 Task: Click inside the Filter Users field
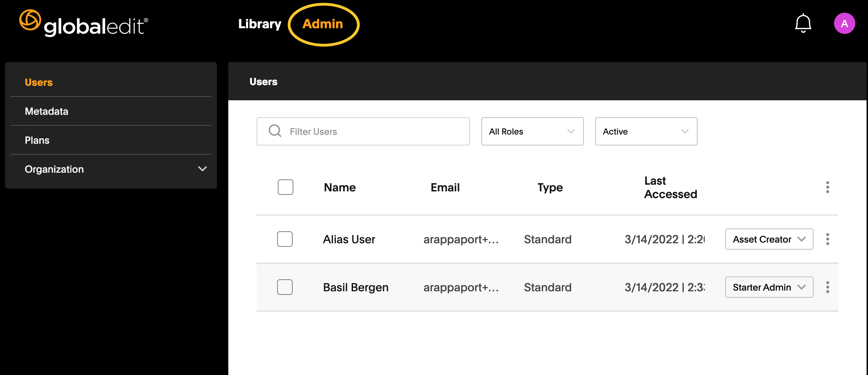[363, 131]
